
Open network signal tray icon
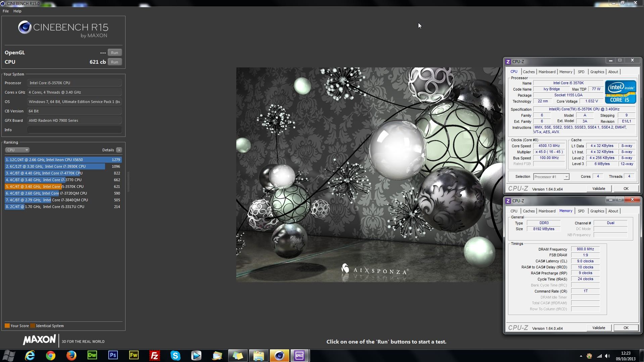(599, 356)
